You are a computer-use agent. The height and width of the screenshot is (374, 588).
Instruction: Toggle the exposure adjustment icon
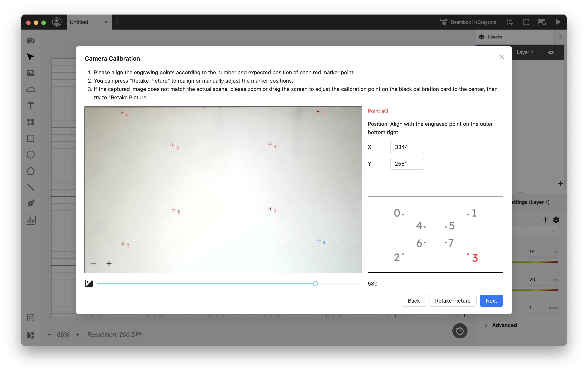point(89,283)
